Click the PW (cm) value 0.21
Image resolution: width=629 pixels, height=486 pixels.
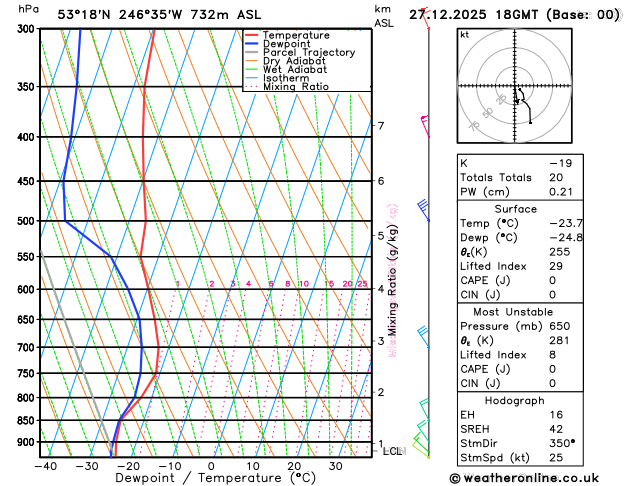561,192
